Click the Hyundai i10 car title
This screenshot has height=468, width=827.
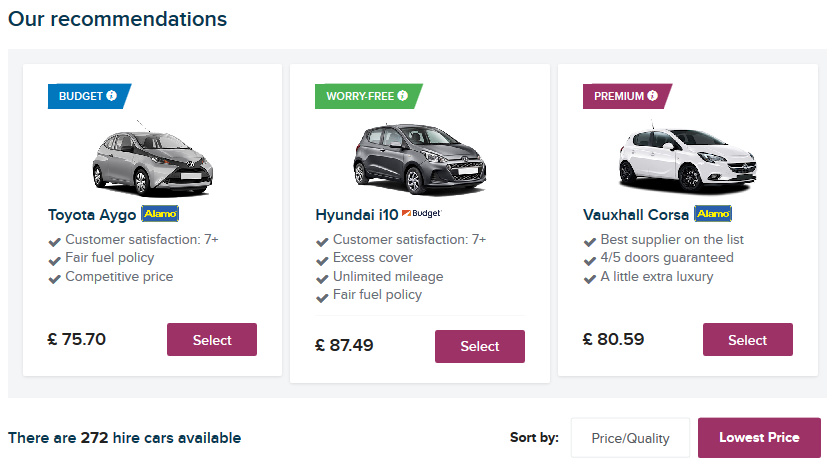point(357,215)
